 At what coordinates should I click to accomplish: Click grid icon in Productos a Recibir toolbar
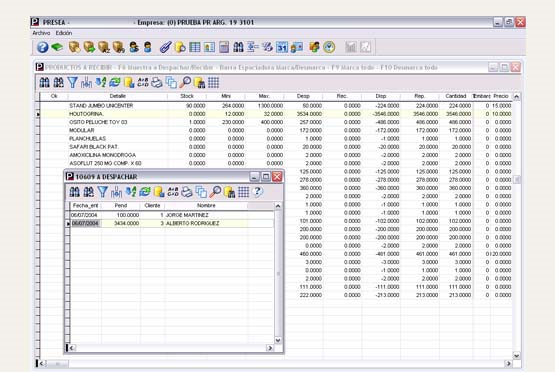(213, 82)
